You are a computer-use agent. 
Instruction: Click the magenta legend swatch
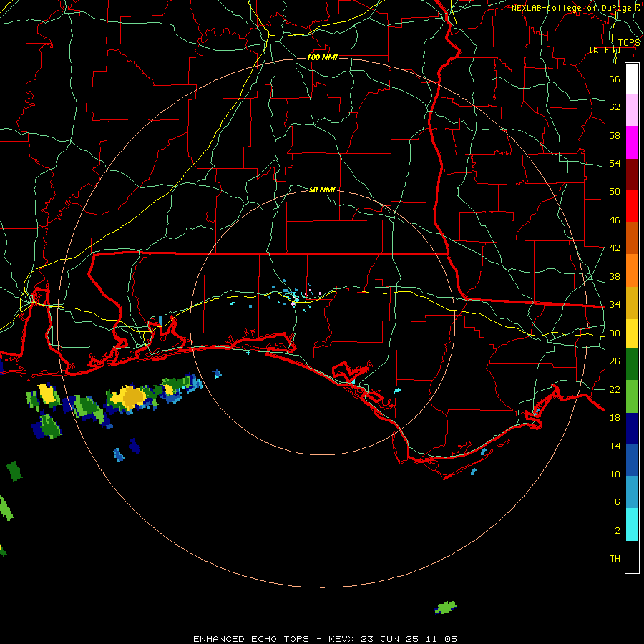click(632, 142)
